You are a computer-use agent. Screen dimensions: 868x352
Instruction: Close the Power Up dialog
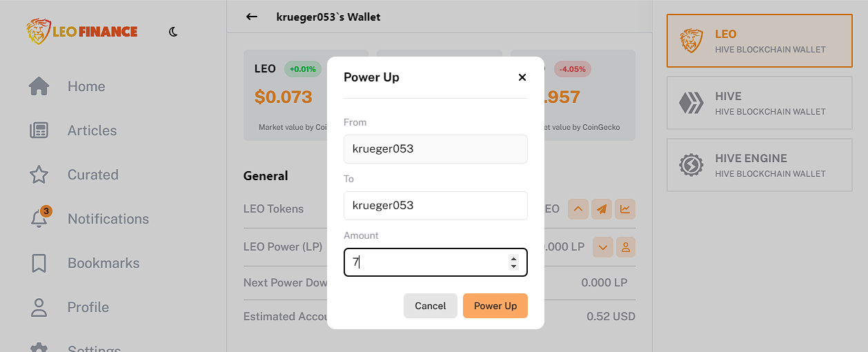[522, 77]
